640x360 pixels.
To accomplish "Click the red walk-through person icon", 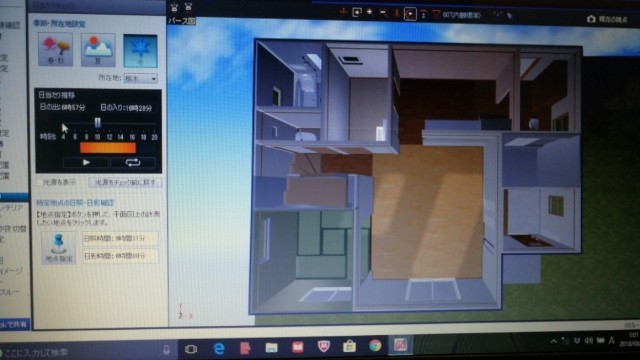I will tap(396, 13).
